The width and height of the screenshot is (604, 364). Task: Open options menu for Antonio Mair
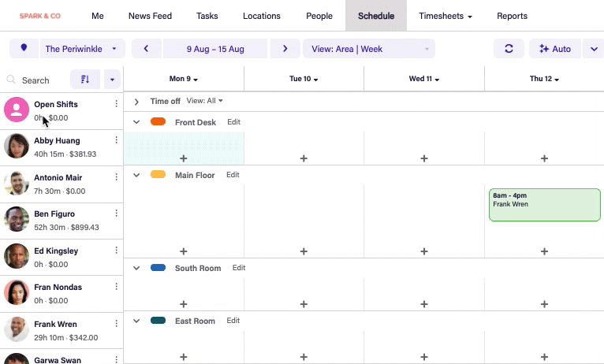tap(117, 177)
